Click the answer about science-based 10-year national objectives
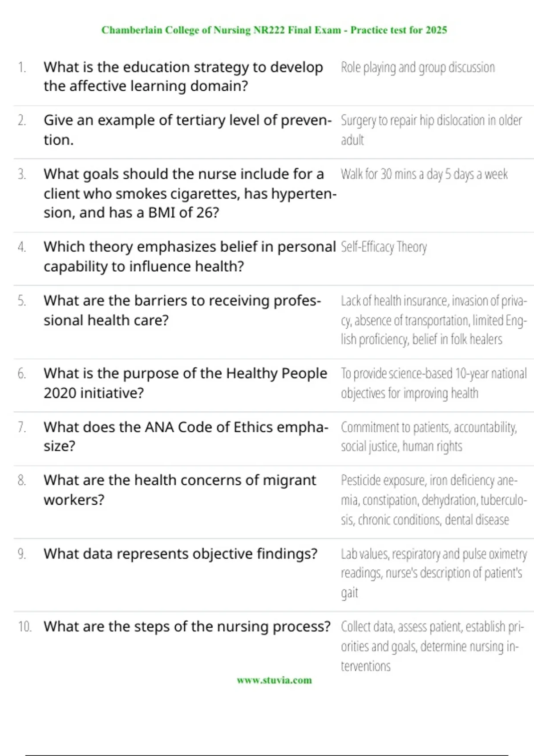The width and height of the screenshot is (534, 756). click(x=434, y=383)
